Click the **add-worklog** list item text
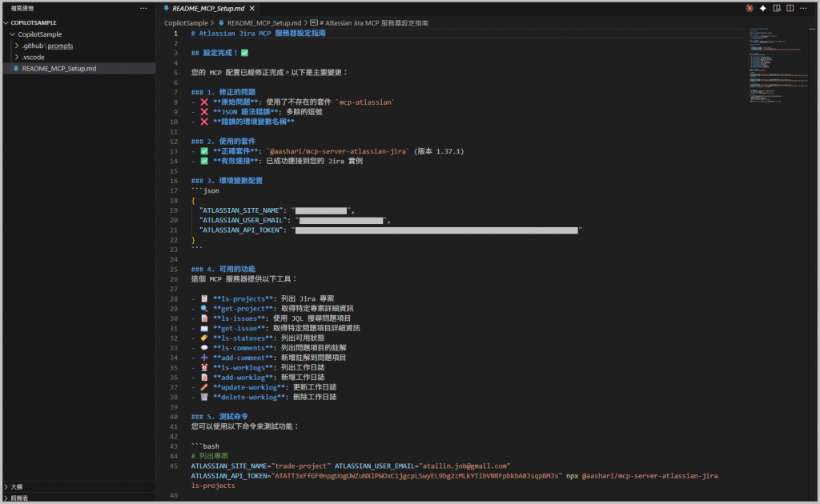 [243, 378]
